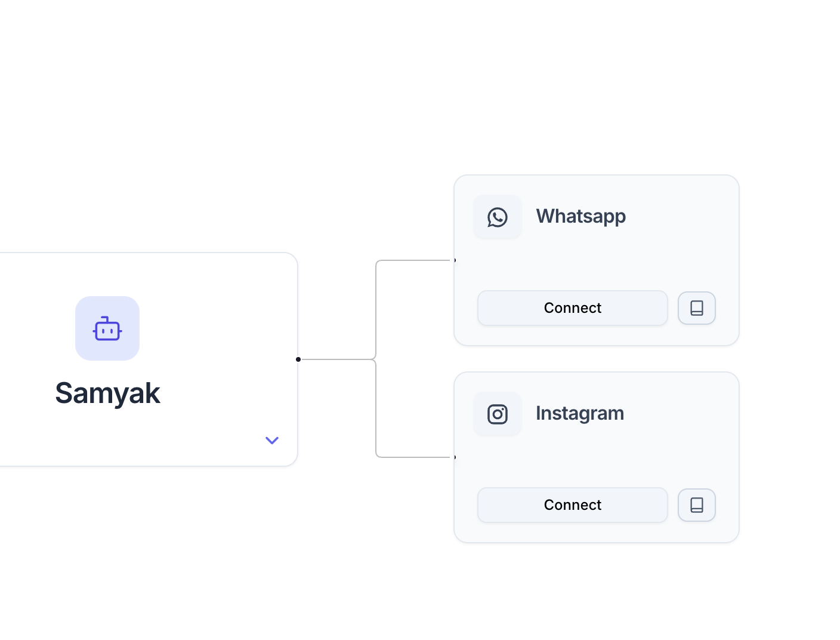Image resolution: width=840 pixels, height=640 pixels.
Task: Open the WhatsApp documentation book icon
Action: [697, 308]
